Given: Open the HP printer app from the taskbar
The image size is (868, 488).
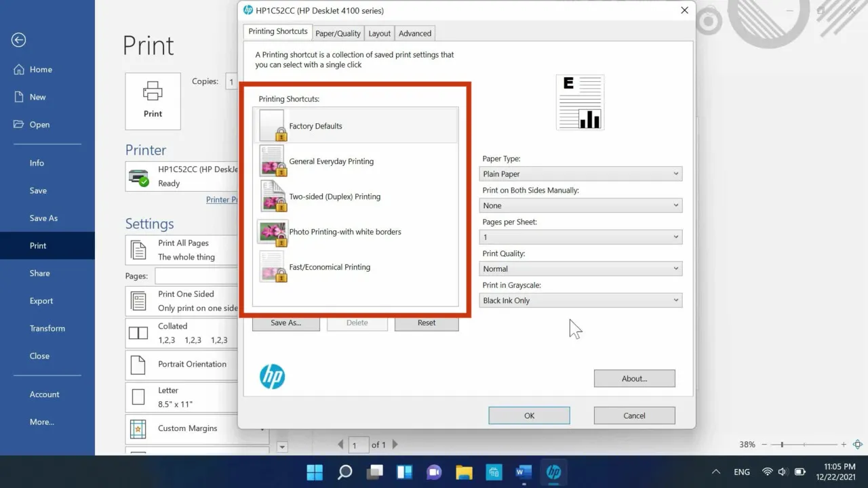Looking at the screenshot, I should [553, 472].
